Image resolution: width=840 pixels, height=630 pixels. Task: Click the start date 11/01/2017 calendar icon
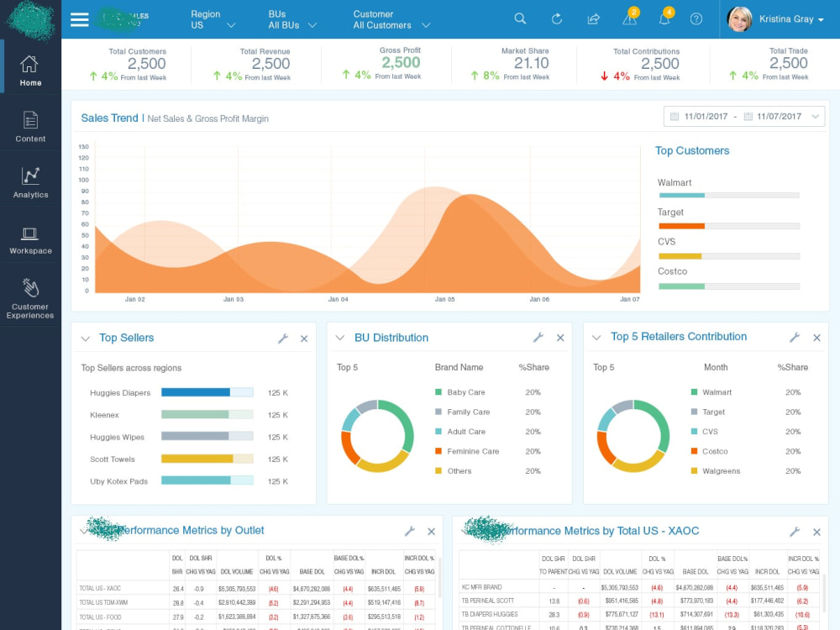coord(675,116)
